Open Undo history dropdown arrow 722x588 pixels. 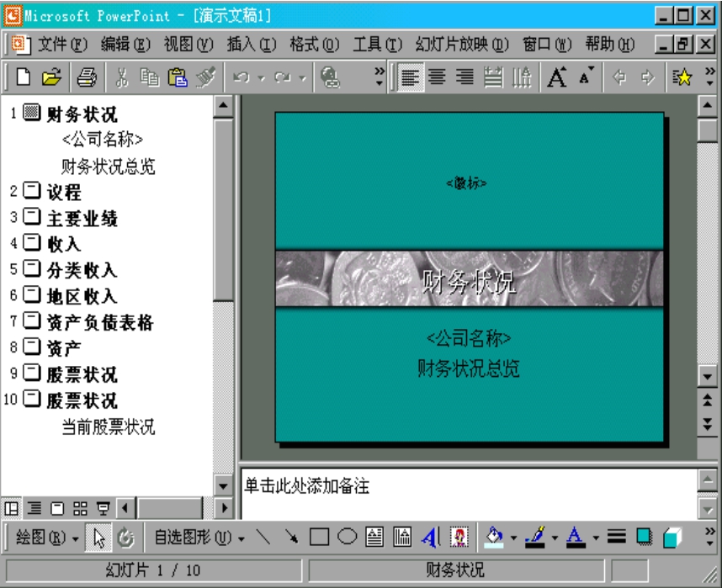click(262, 78)
